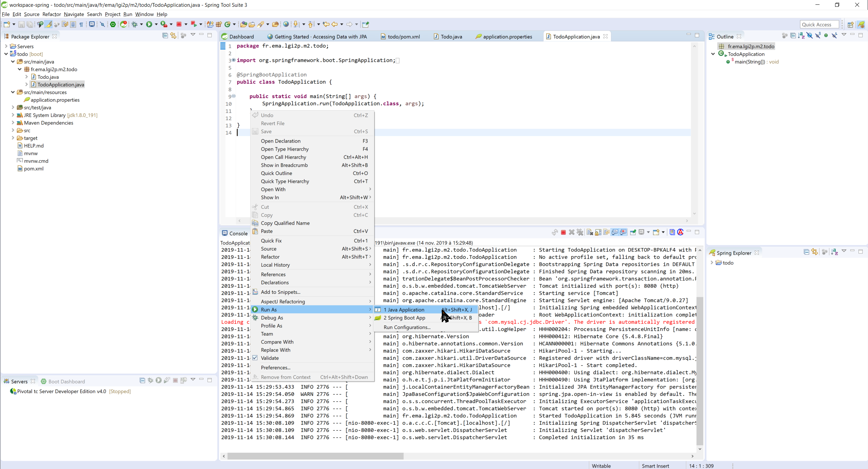Switch to the Boot Dashboard tab
The height and width of the screenshot is (469, 868).
point(63,381)
